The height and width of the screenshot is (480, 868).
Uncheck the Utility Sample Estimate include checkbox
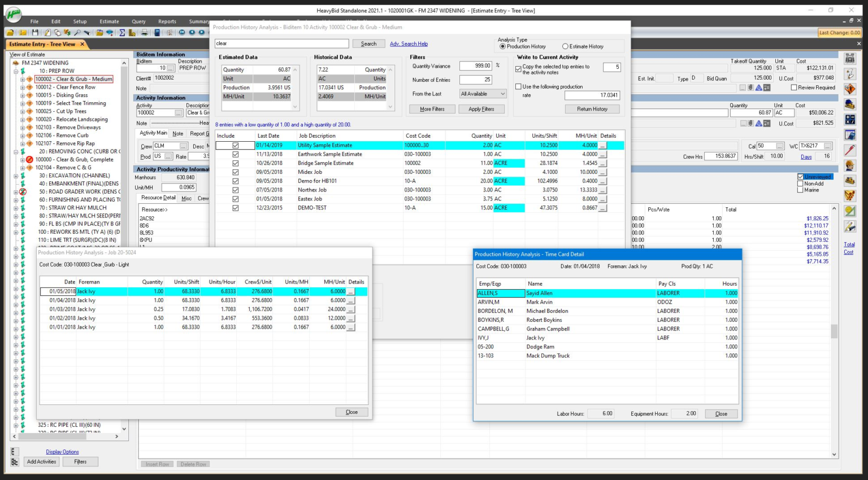pyautogui.click(x=236, y=145)
